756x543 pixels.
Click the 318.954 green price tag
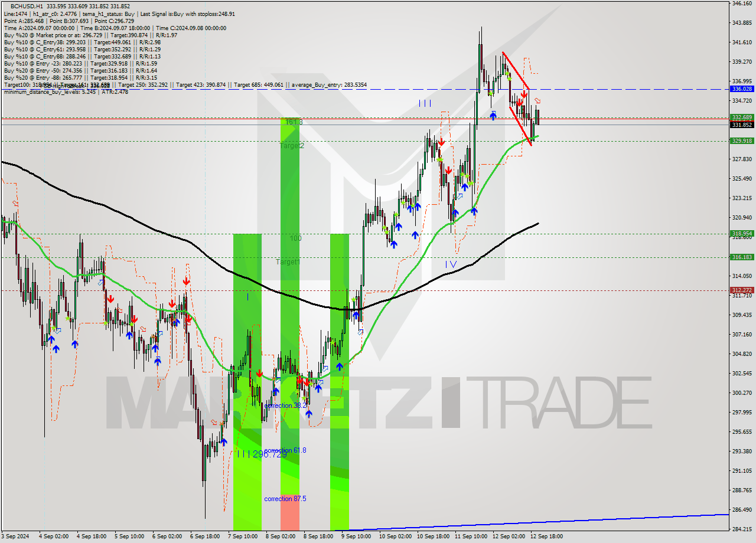(x=742, y=233)
